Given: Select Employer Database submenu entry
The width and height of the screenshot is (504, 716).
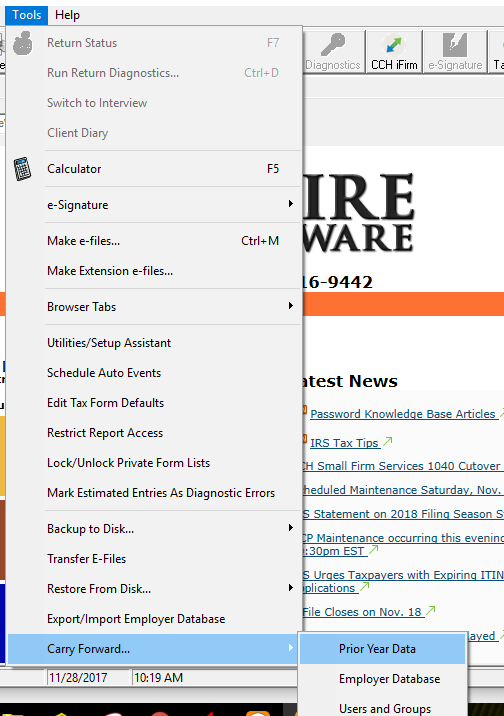Looking at the screenshot, I should (383, 679).
